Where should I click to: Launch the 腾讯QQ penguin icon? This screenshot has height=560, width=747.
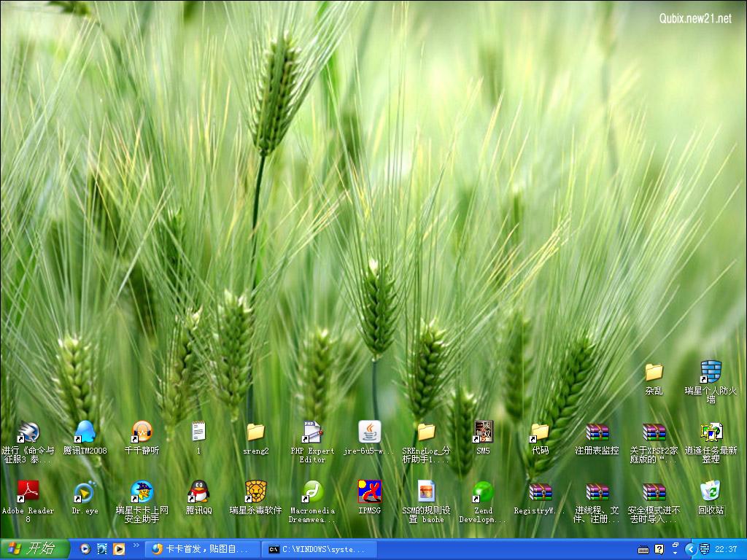(x=198, y=491)
